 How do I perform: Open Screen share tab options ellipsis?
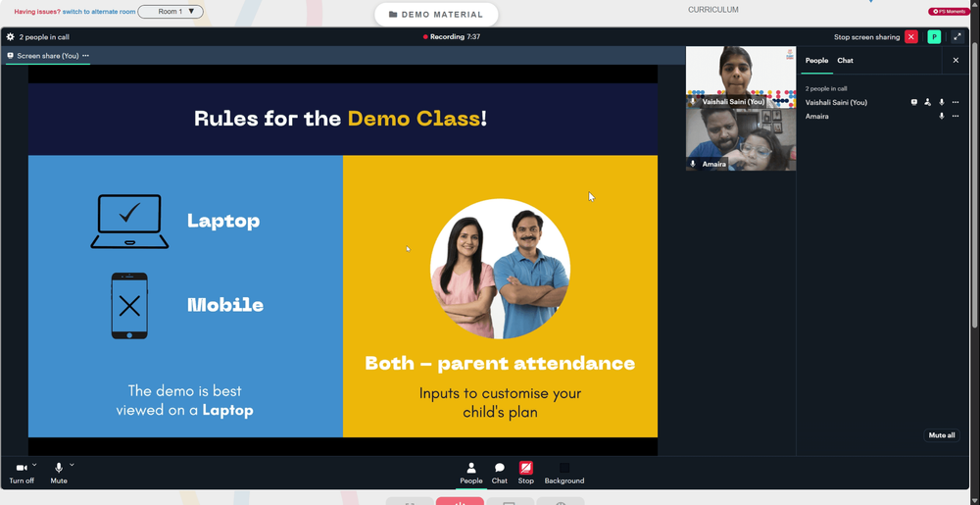click(x=85, y=56)
